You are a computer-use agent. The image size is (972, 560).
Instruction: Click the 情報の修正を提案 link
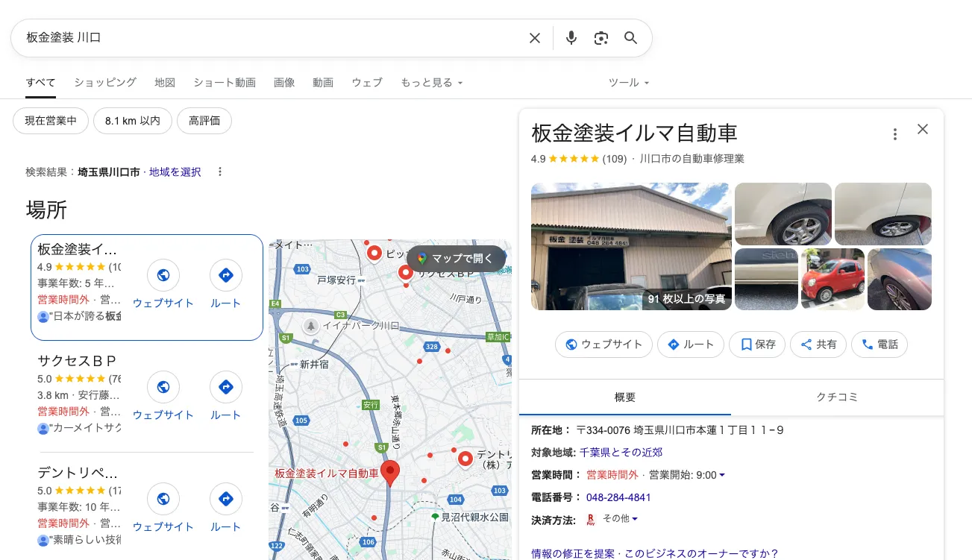pyautogui.click(x=573, y=553)
